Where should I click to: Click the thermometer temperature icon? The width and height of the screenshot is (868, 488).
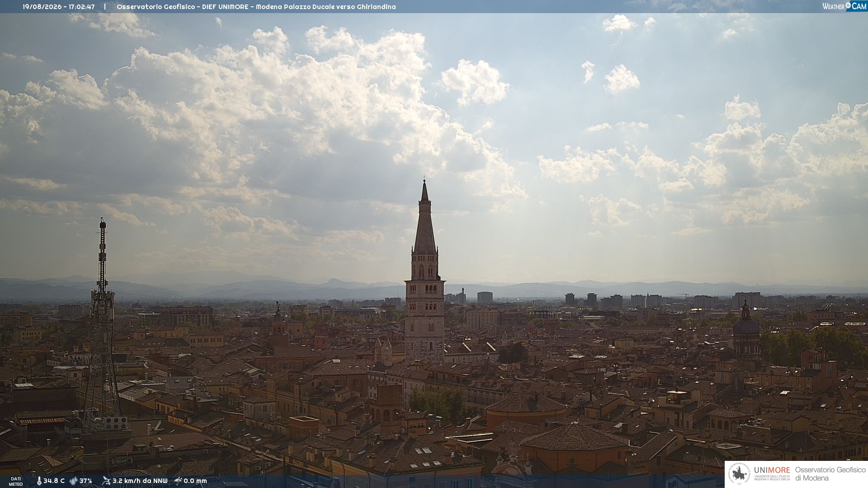pos(39,481)
